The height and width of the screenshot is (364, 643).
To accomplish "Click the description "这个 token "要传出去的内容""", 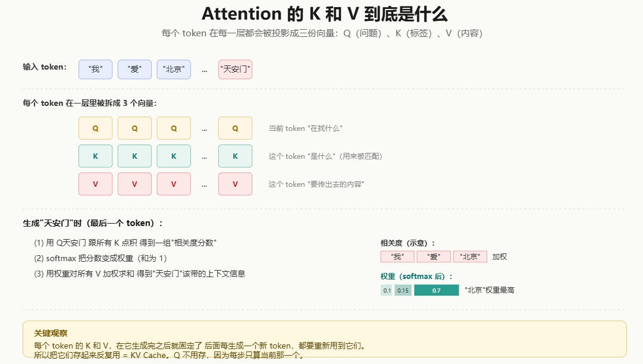I will pos(316,184).
